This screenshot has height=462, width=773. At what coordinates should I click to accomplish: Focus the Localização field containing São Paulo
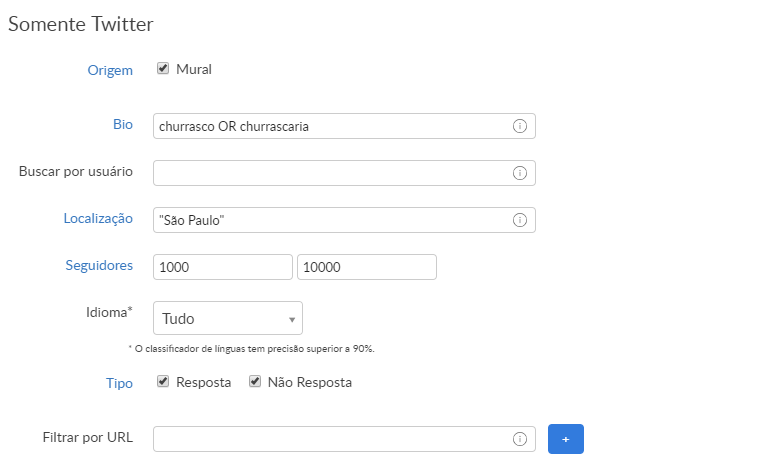(330, 220)
